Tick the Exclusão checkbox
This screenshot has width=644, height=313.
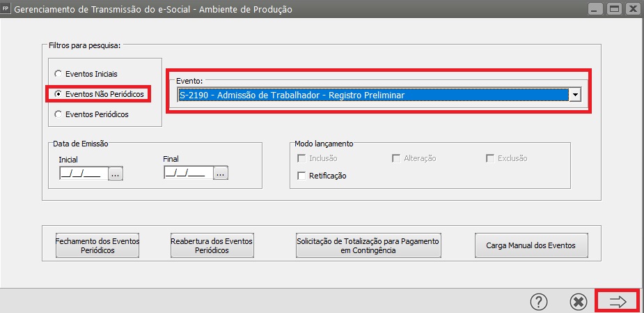tap(490, 158)
